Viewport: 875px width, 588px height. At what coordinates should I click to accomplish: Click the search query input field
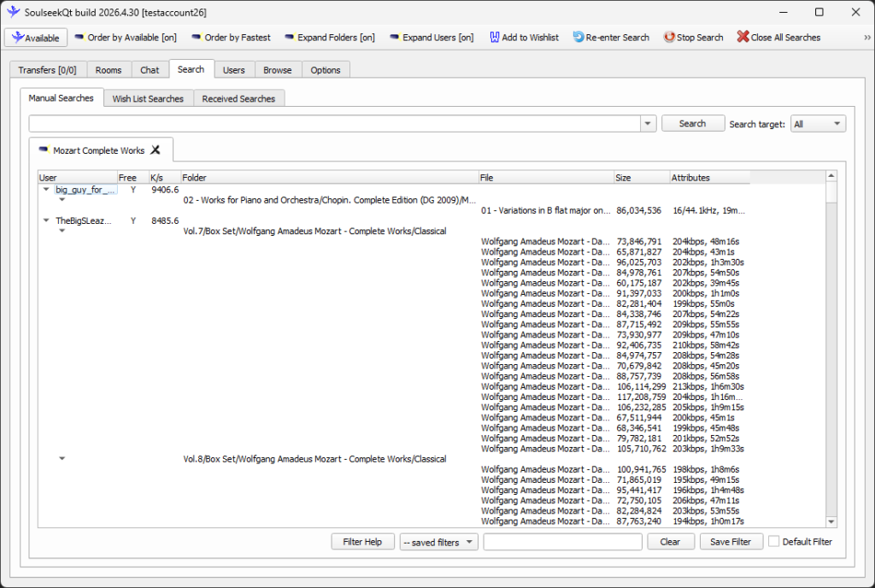click(x=335, y=124)
